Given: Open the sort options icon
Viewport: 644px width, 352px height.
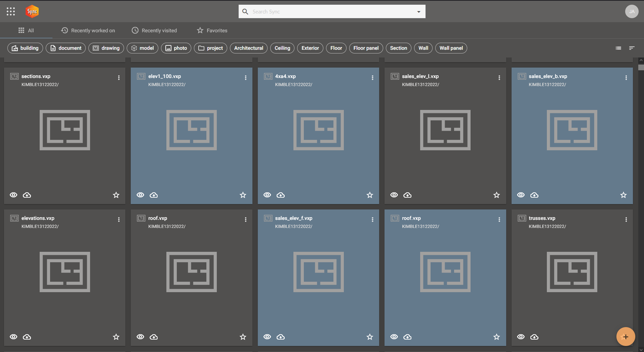Looking at the screenshot, I should [x=632, y=48].
